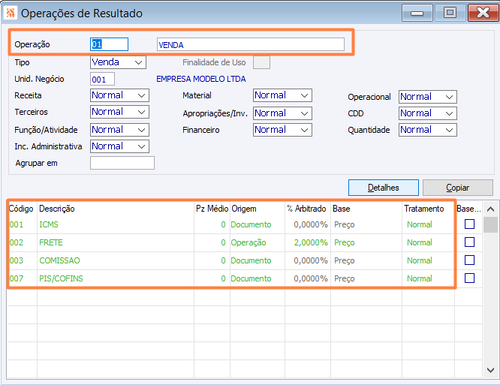The height and width of the screenshot is (385, 500).
Task: Click the Copiar button
Action: (458, 188)
